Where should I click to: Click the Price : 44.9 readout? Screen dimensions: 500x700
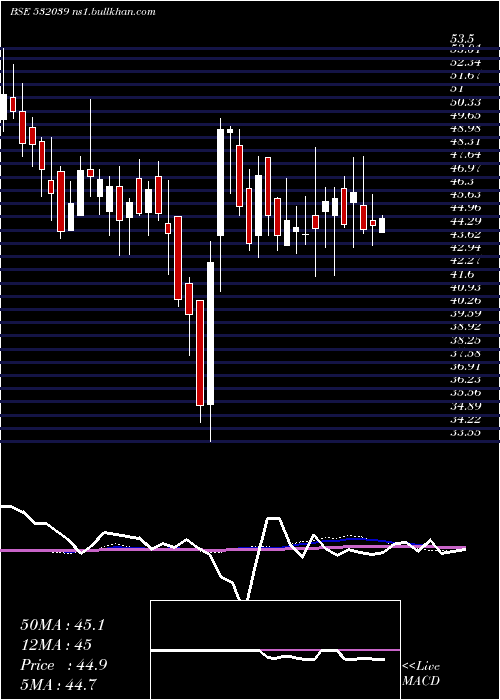pos(63,665)
